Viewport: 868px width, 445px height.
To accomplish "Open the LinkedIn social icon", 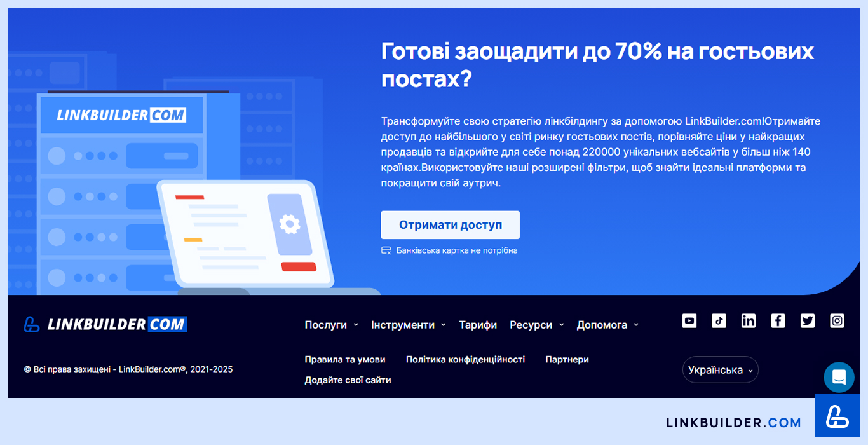I will [x=749, y=321].
